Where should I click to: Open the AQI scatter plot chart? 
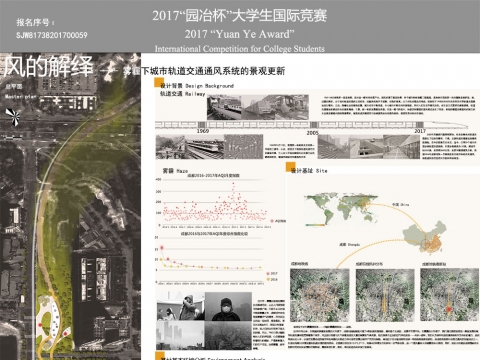pyautogui.click(x=213, y=202)
